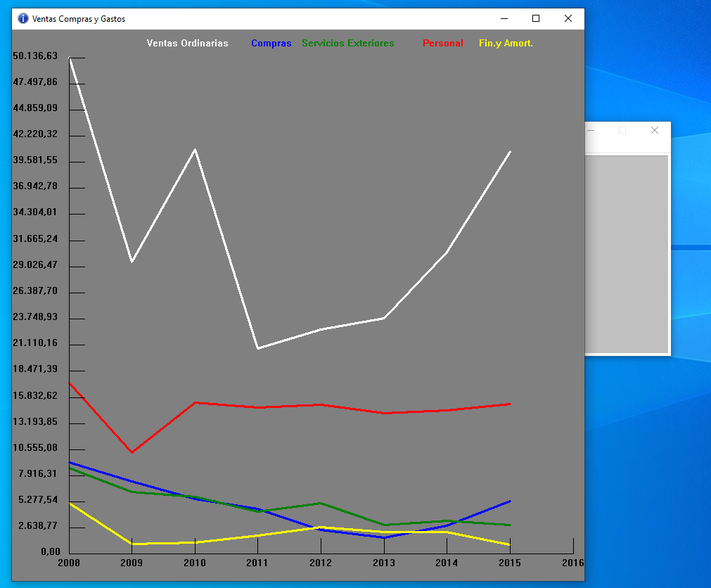The image size is (711, 588).
Task: Click the 2008 year label
Action: (69, 563)
